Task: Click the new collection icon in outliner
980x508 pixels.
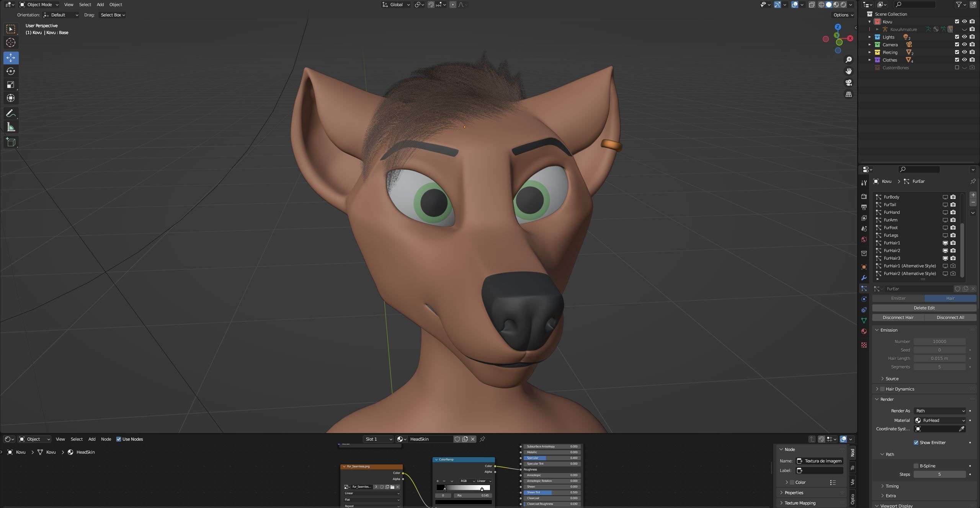Action: tap(973, 5)
